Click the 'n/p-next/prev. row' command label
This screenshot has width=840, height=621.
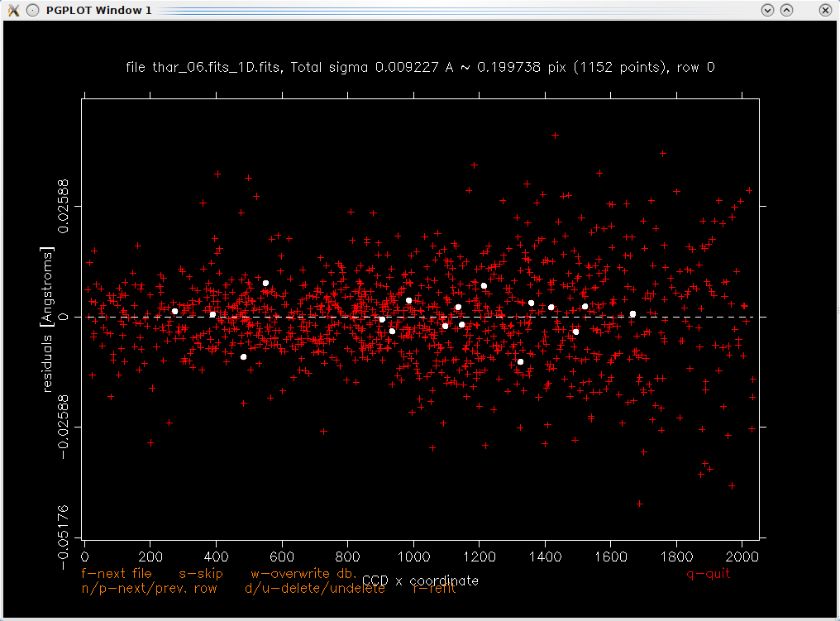[149, 588]
